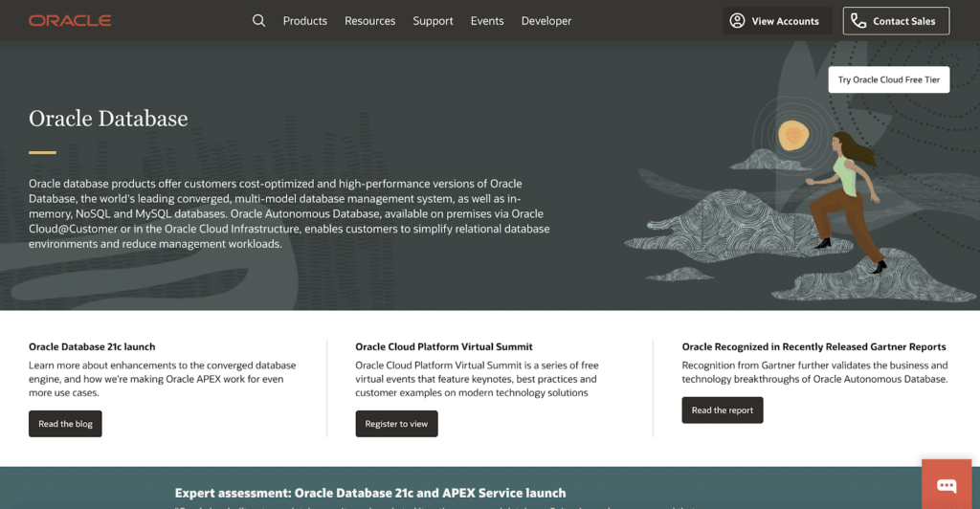Open the Developer menu
The image size is (980, 509).
(x=546, y=21)
